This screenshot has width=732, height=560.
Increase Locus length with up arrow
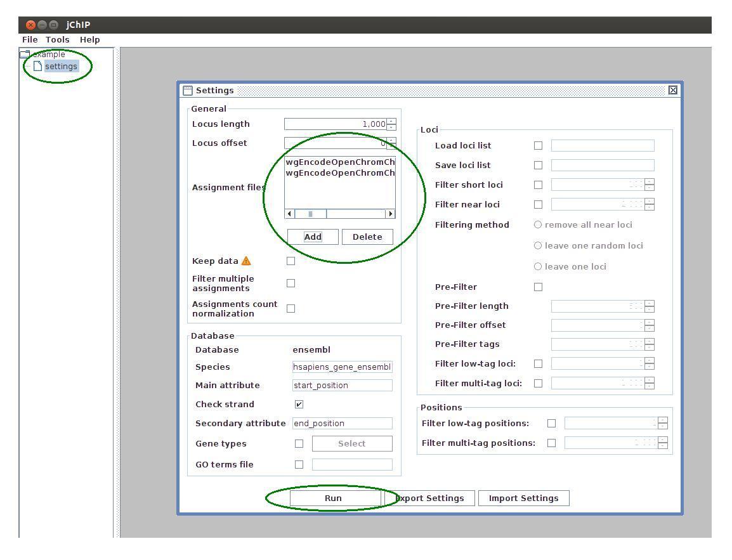click(x=391, y=121)
